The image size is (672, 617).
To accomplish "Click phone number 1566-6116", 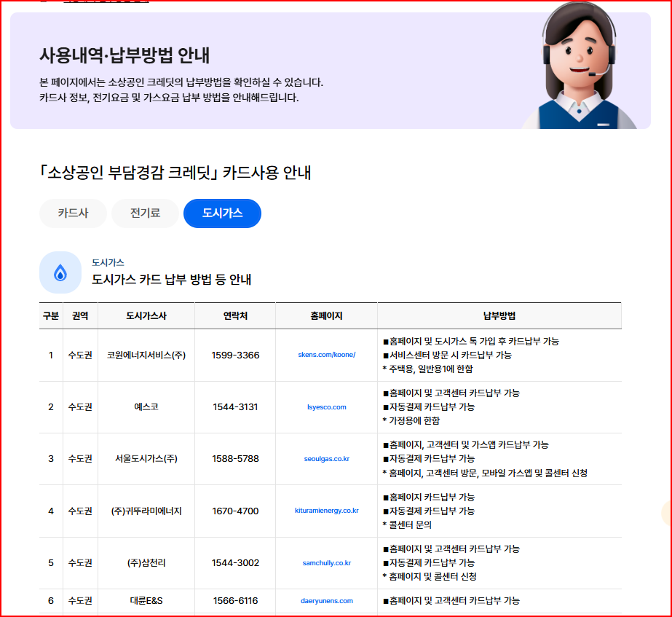I will [235, 601].
